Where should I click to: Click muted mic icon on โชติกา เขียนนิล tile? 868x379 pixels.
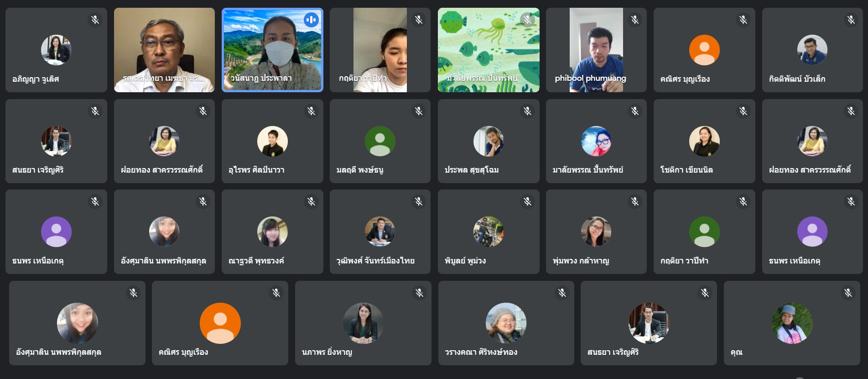(743, 111)
